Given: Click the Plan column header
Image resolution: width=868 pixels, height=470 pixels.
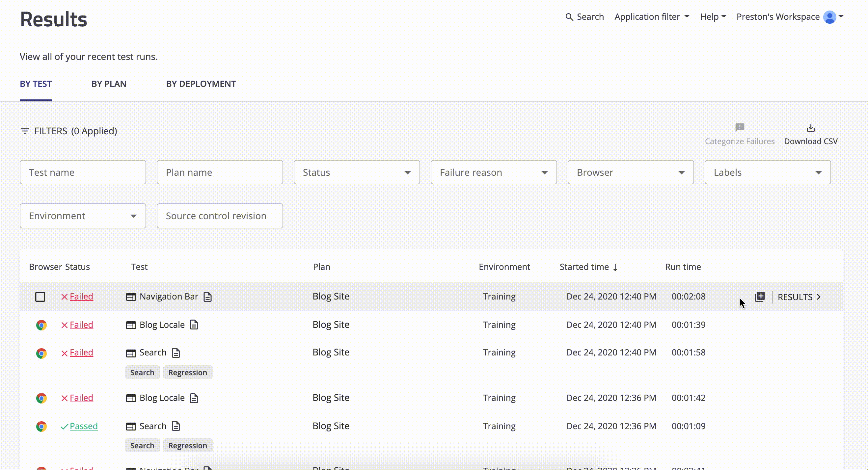Looking at the screenshot, I should [x=321, y=267].
